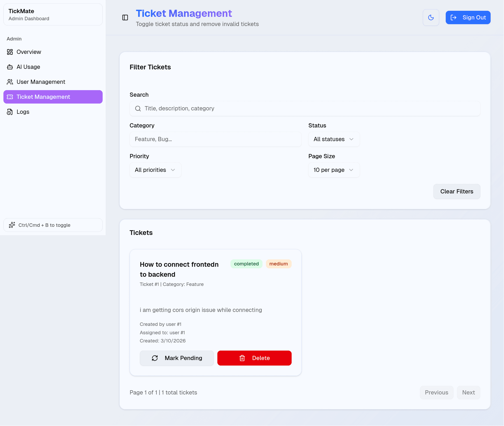Click the trash icon on Delete
504x426 pixels.
click(242, 358)
